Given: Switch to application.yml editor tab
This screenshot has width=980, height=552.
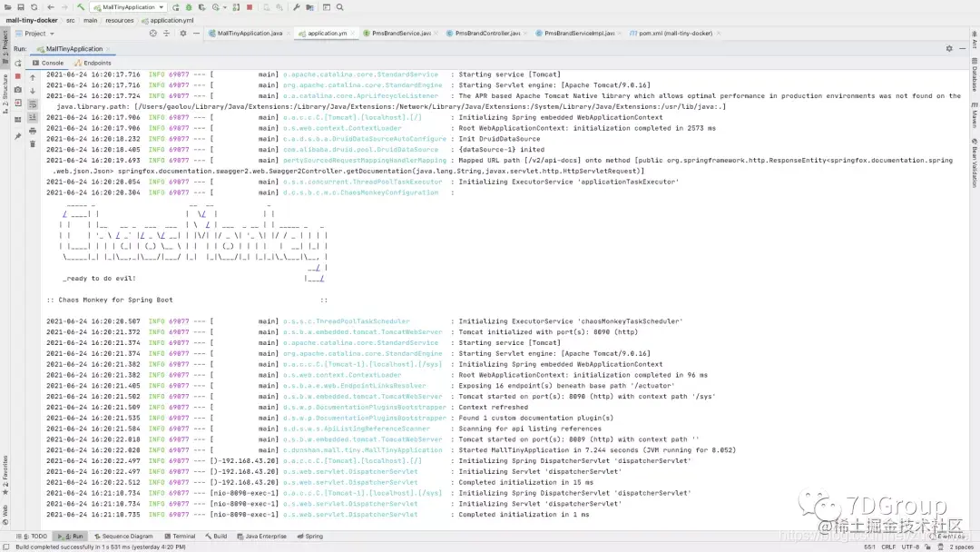Looking at the screenshot, I should pos(327,33).
